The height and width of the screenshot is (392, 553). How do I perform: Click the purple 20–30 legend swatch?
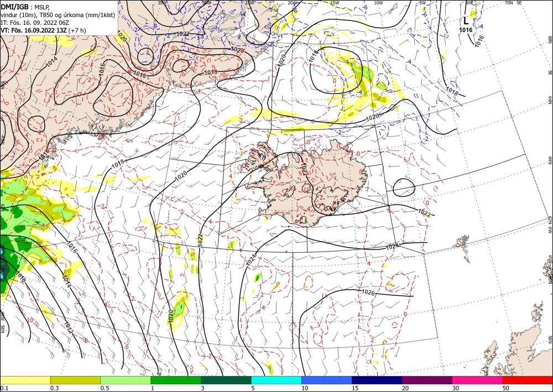click(x=427, y=380)
